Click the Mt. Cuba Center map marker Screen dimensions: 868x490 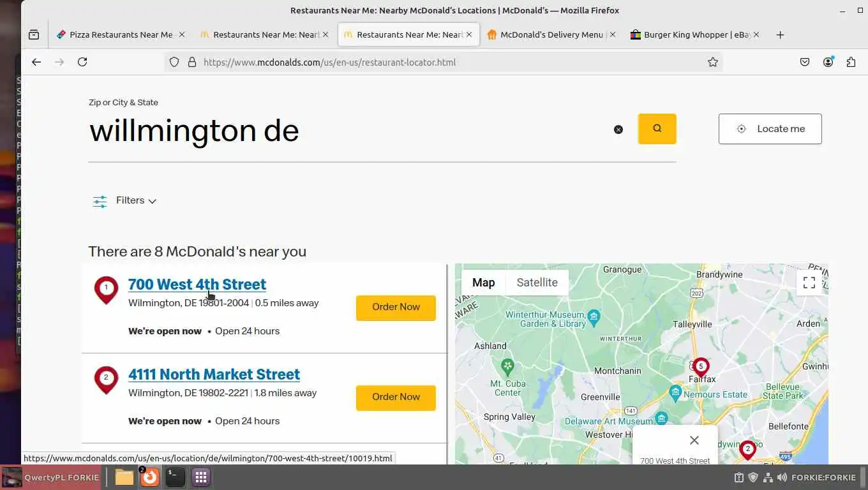tap(507, 367)
